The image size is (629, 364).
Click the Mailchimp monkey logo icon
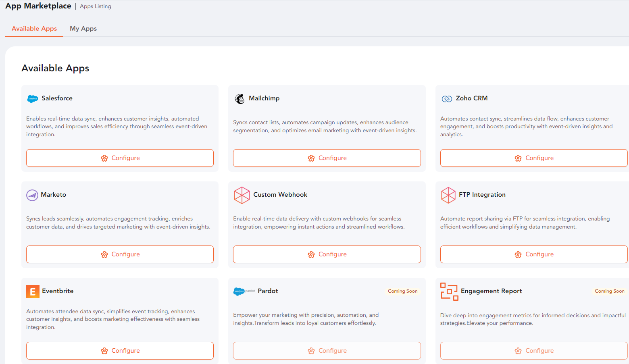point(240,99)
